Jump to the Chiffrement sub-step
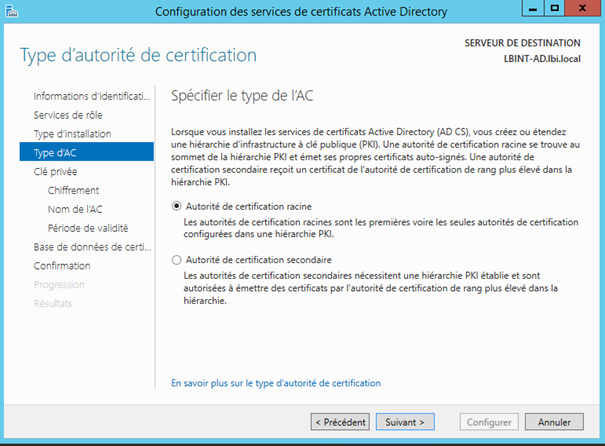Image resolution: width=605 pixels, height=446 pixels. pos(73,191)
